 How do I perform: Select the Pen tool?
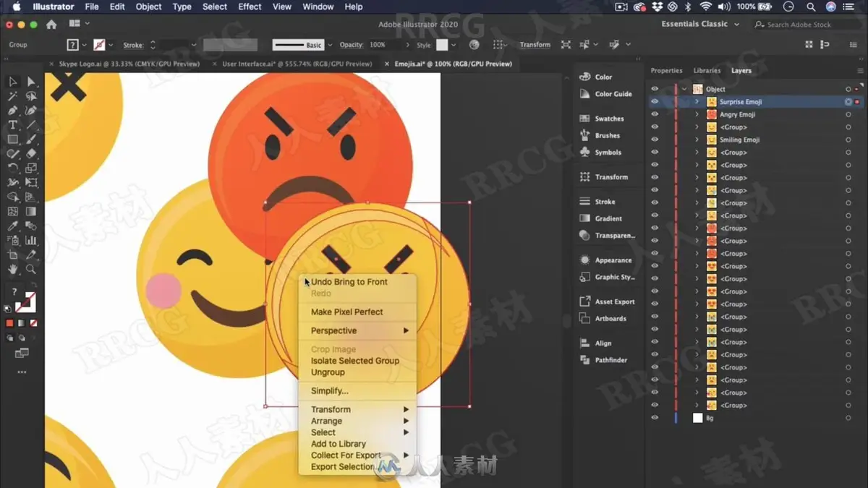(12, 111)
